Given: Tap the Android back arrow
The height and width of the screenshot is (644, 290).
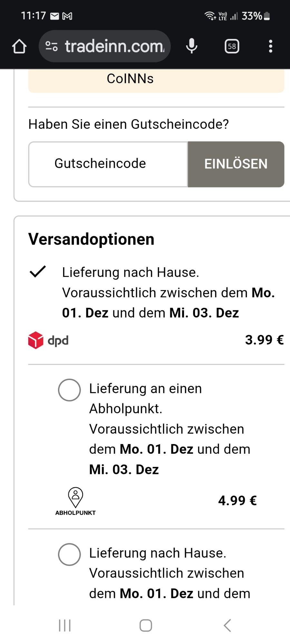Looking at the screenshot, I should [x=227, y=625].
